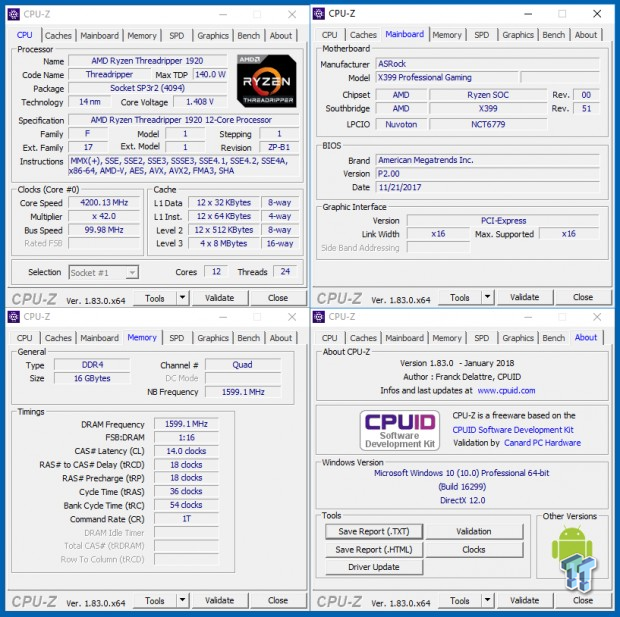Image resolution: width=620 pixels, height=617 pixels.
Task: Click the Android robot icon under Other Versions
Action: (572, 546)
